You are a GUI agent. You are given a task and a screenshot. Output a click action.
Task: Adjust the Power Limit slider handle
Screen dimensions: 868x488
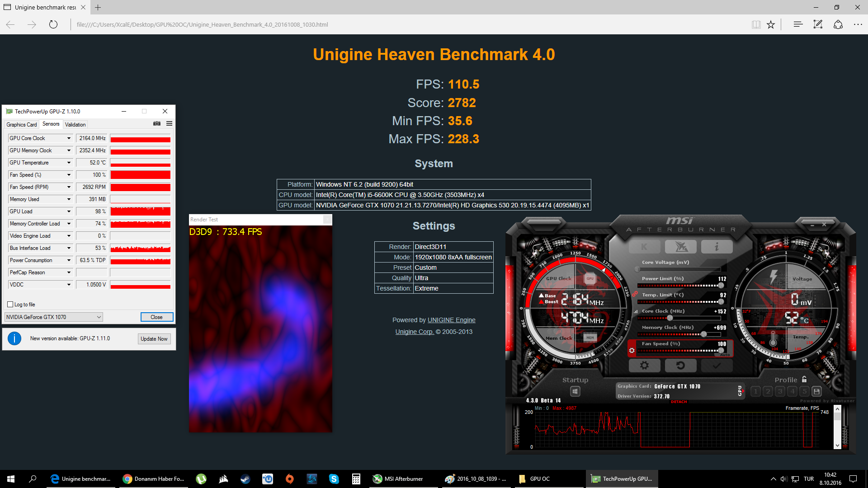(x=721, y=286)
